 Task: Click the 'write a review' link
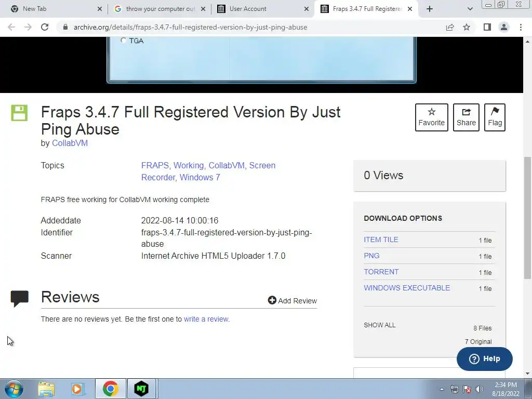coord(206,320)
